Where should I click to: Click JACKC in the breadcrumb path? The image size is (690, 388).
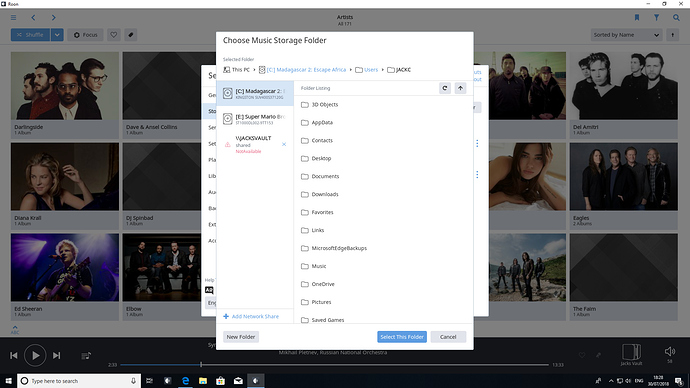coord(399,70)
